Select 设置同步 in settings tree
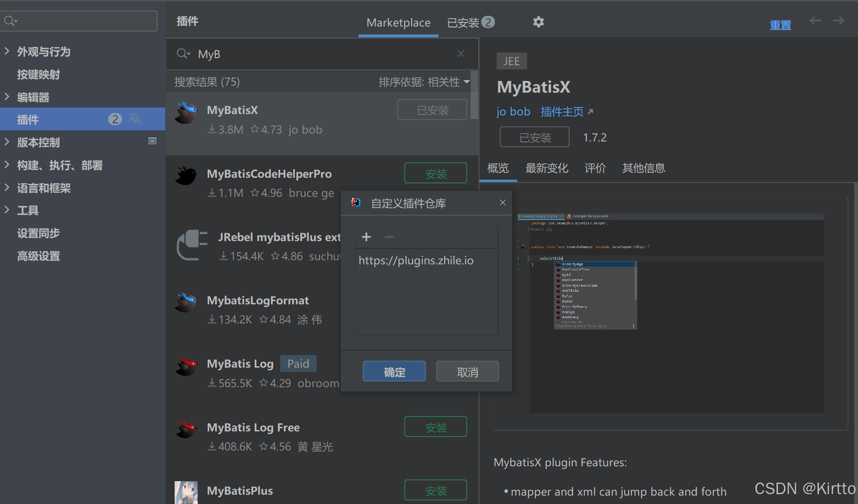The width and height of the screenshot is (858, 504). tap(39, 233)
